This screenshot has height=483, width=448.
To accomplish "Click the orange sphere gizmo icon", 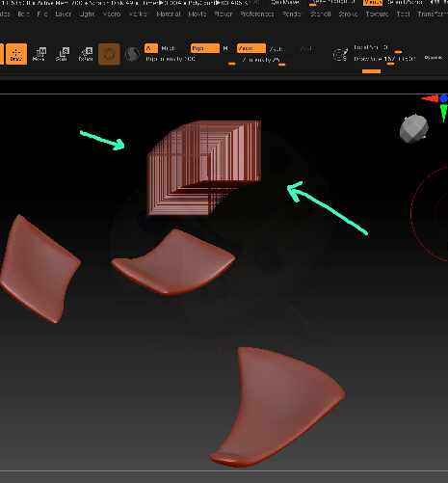I will tap(109, 54).
